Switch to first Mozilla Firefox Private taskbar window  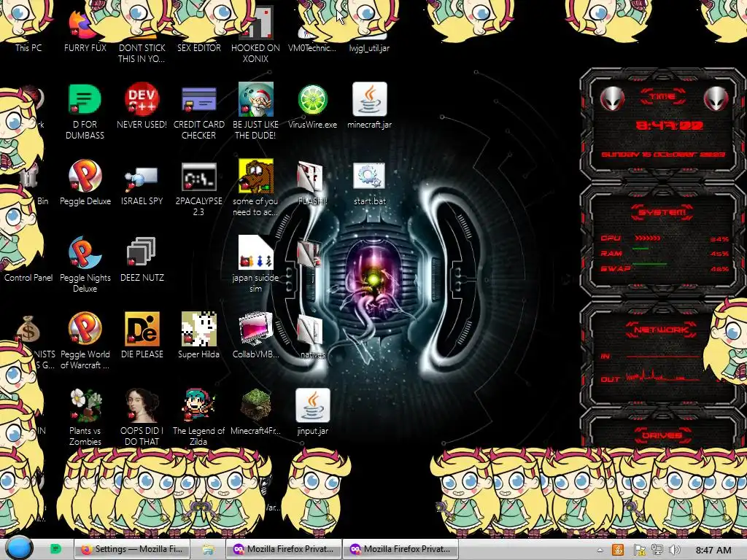[x=283, y=549]
